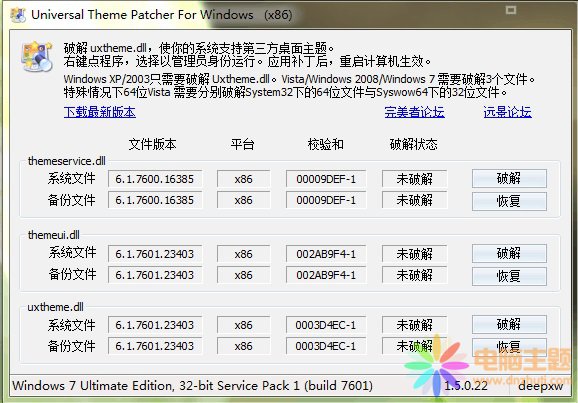
Task: Select themeservice.dll backup file version field
Action: 155,200
